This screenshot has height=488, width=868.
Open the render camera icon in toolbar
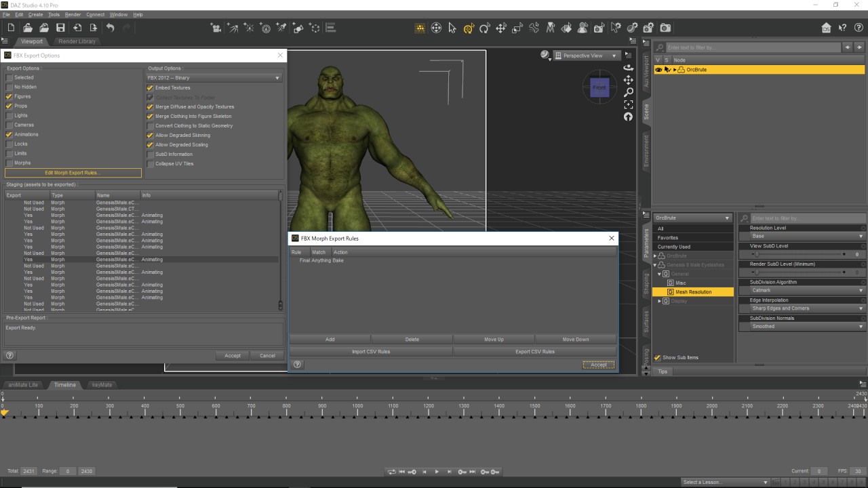(665, 28)
